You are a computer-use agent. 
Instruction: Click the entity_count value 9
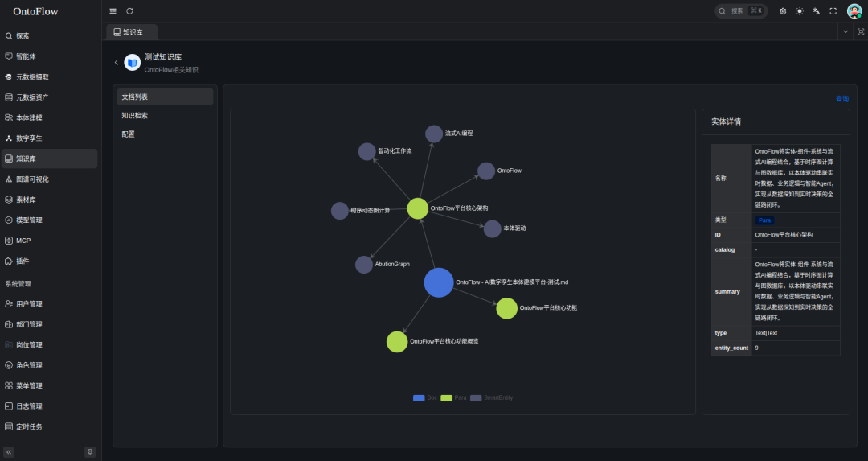pos(757,348)
